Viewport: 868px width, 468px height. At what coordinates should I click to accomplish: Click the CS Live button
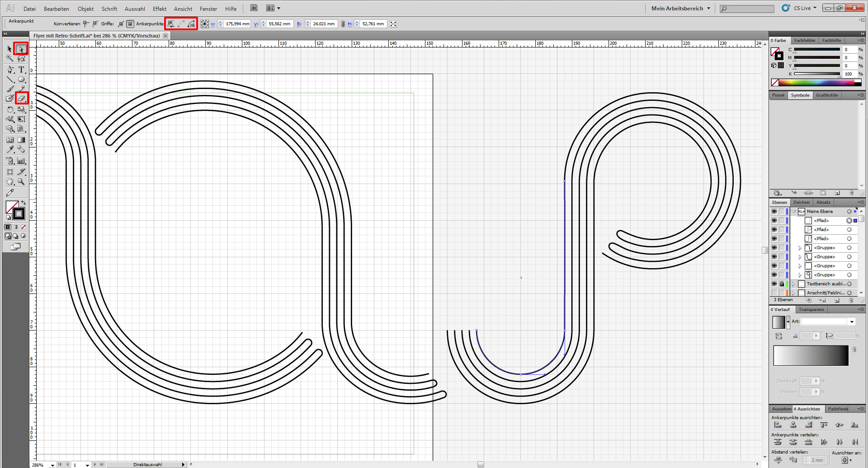802,8
